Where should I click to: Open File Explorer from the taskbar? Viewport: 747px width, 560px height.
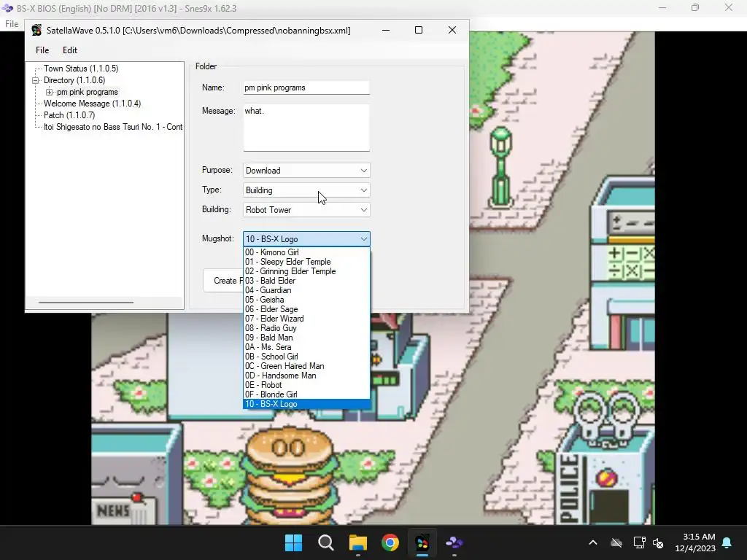[x=357, y=542]
